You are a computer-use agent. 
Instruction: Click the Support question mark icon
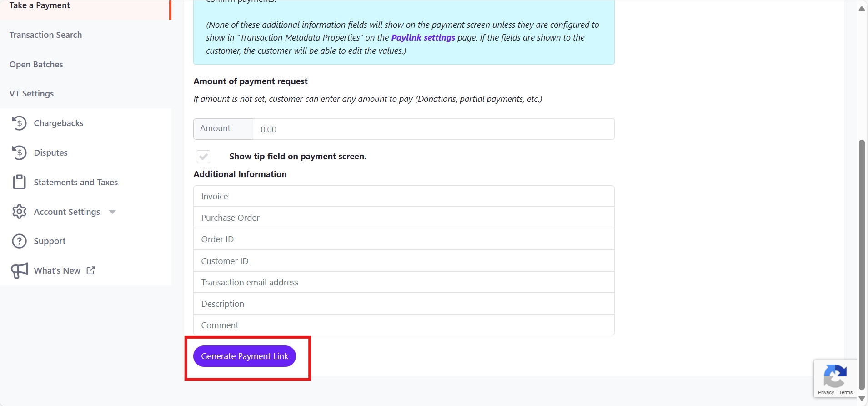coord(19,241)
